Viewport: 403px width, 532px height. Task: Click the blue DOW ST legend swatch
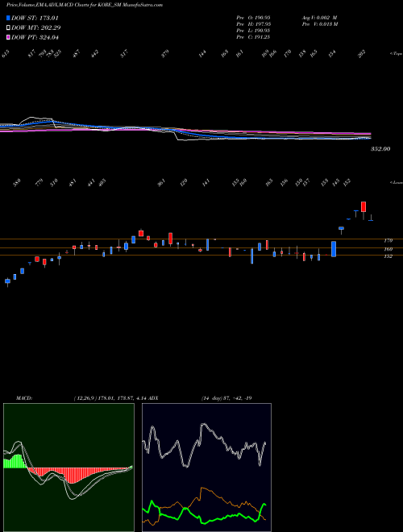point(9,18)
